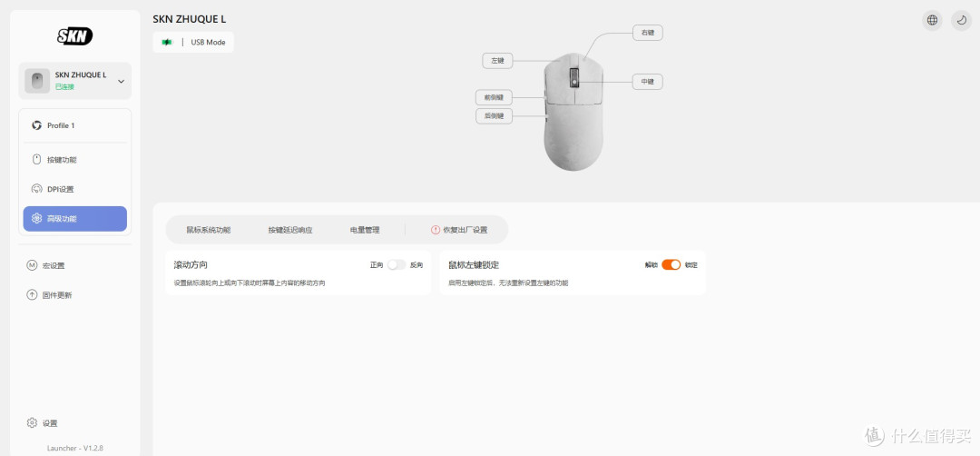Image resolution: width=980 pixels, height=456 pixels.
Task: Select the 前侧键 label on mouse diagram
Action: [x=494, y=97]
